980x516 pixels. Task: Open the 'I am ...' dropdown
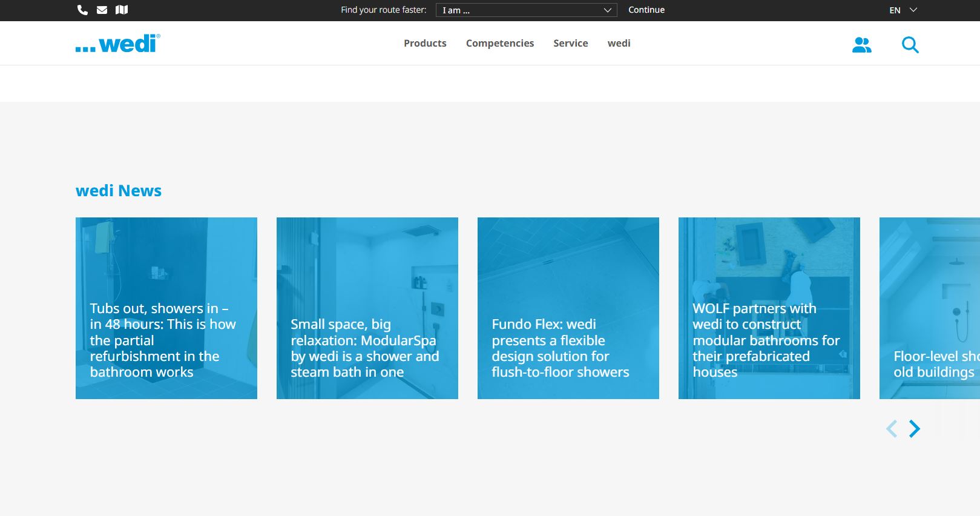click(527, 10)
